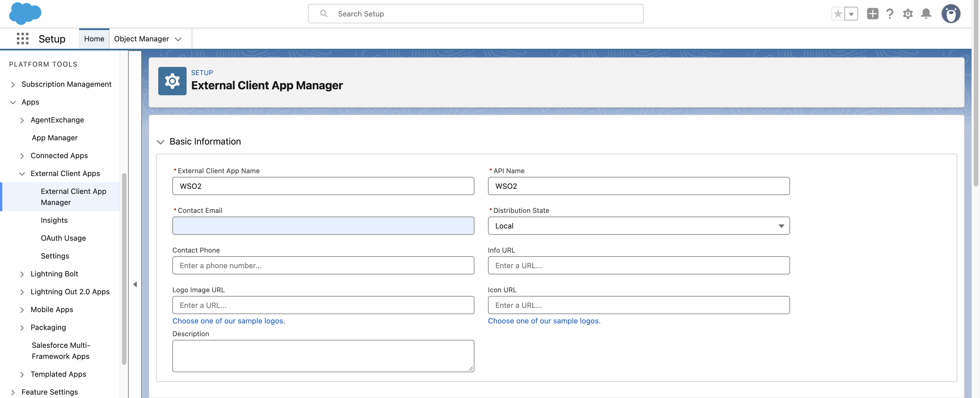Expand Templated Apps tree node

click(x=22, y=374)
